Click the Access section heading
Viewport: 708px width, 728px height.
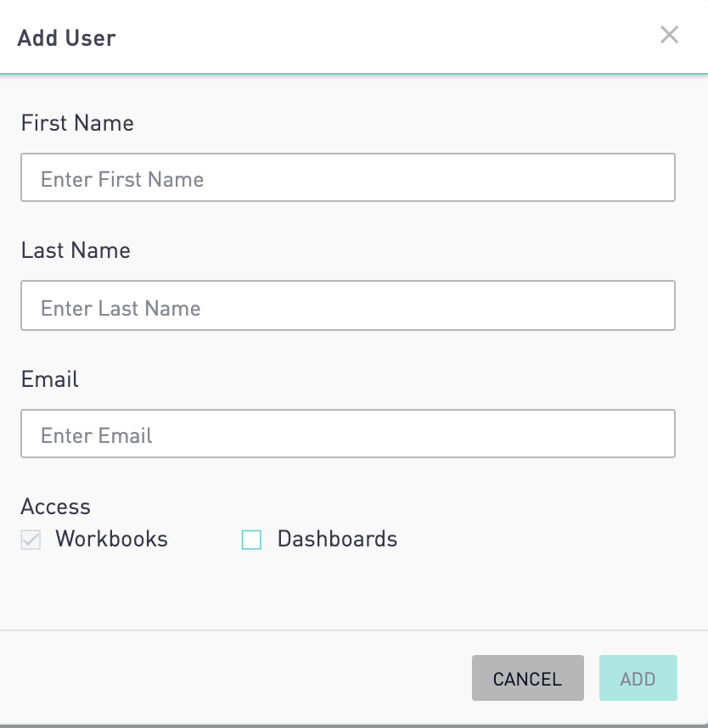pos(56,506)
